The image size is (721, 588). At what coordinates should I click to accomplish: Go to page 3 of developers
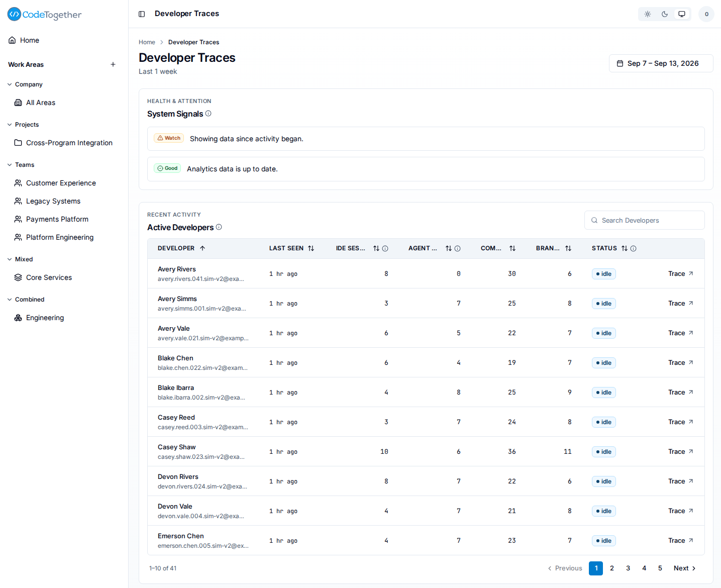point(628,568)
